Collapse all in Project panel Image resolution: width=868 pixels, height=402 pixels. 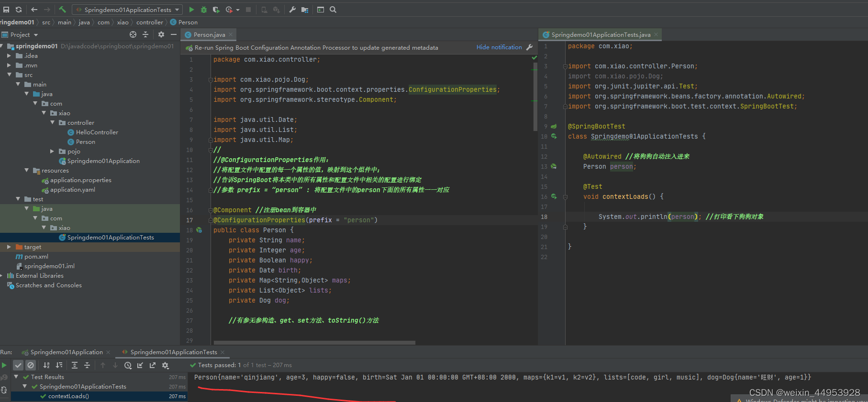pyautogui.click(x=145, y=34)
